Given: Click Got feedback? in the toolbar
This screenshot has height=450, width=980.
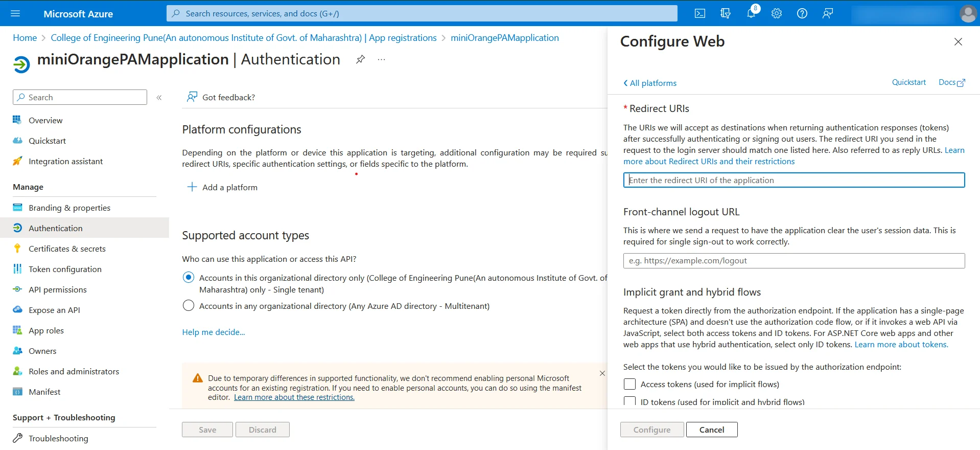Looking at the screenshot, I should [221, 97].
